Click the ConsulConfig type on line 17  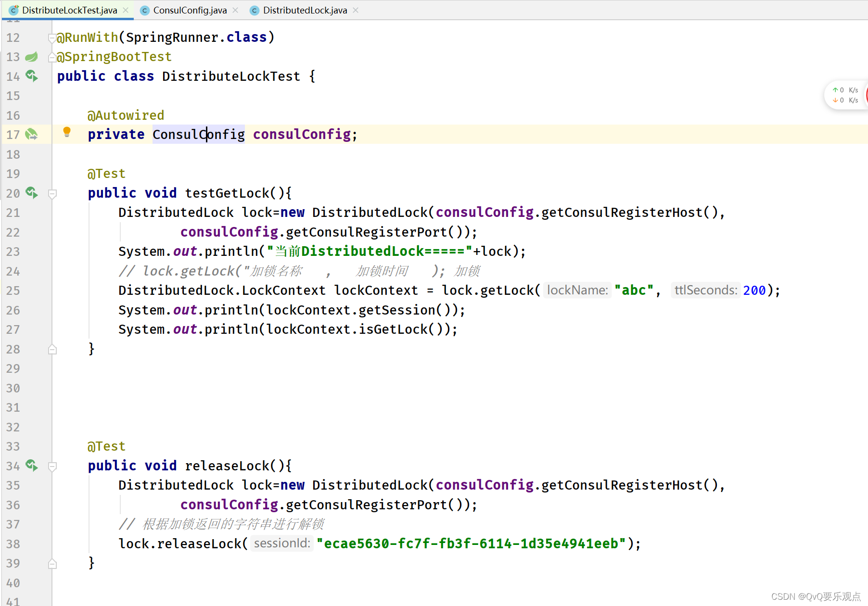199,134
